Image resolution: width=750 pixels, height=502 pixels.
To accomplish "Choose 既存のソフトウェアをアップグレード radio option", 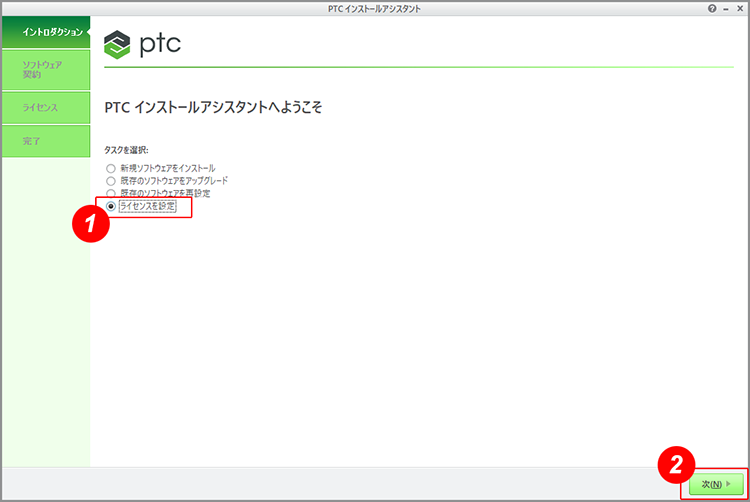I will 111,181.
